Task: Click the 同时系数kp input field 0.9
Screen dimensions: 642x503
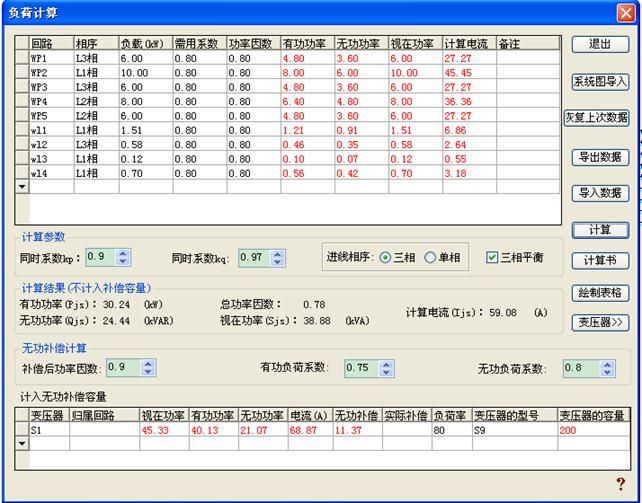Action: [101, 257]
